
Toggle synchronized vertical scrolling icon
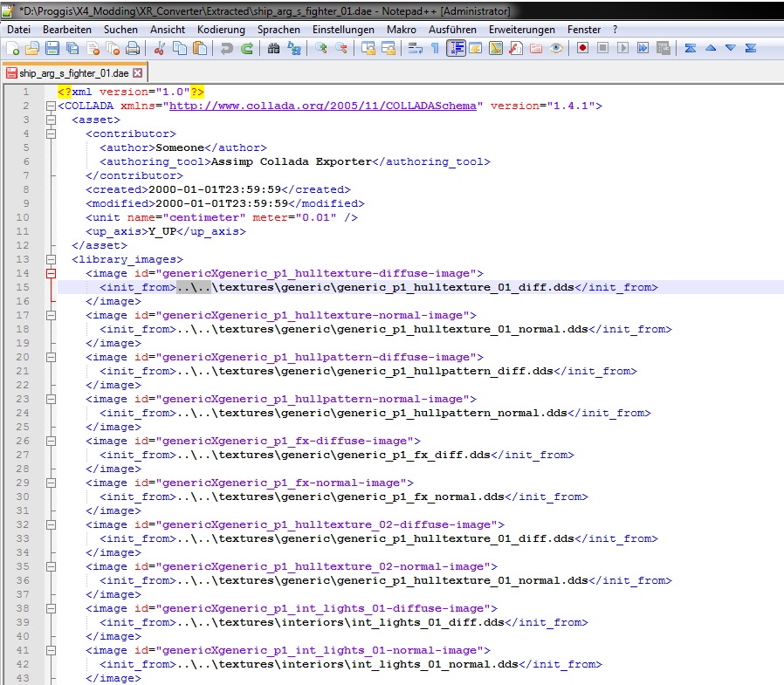[x=368, y=49]
